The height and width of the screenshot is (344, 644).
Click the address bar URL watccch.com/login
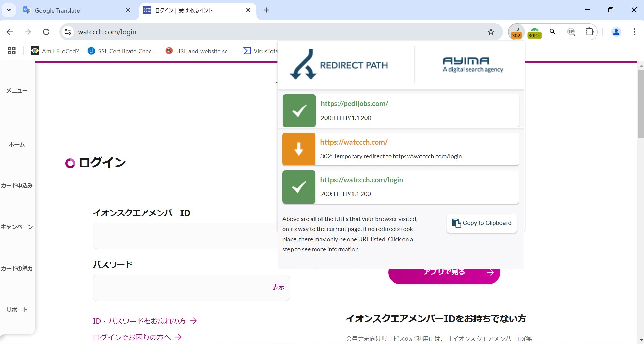(x=107, y=32)
